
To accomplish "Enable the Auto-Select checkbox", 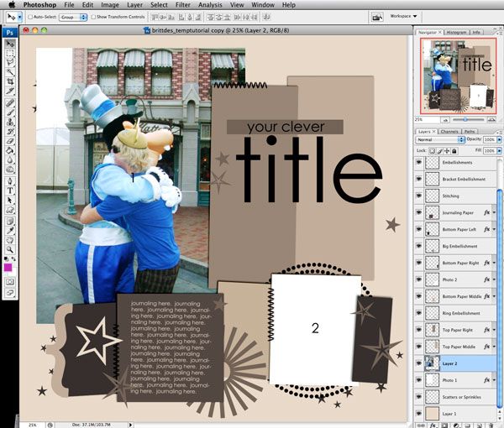I will coord(30,17).
